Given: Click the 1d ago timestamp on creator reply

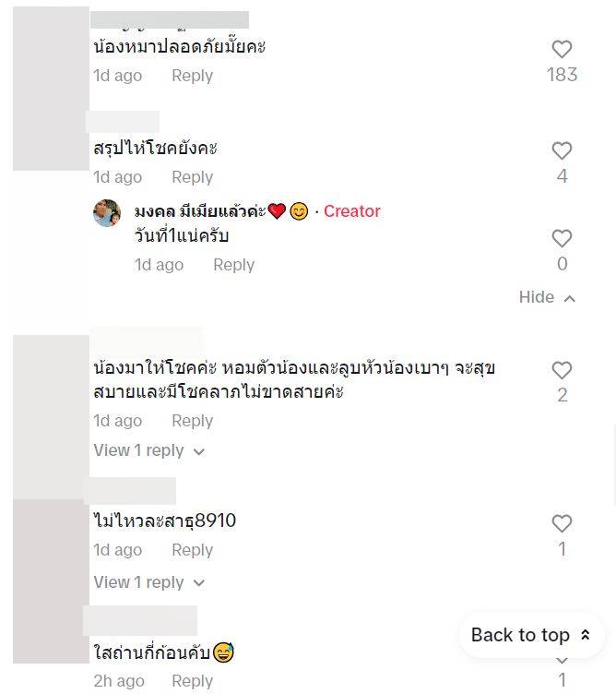Looking at the screenshot, I should click(x=159, y=265).
